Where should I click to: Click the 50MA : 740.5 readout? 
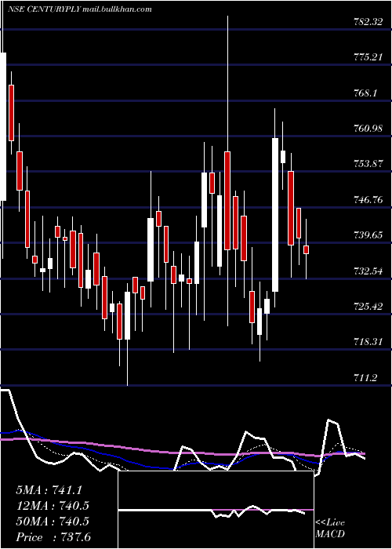coord(53,522)
